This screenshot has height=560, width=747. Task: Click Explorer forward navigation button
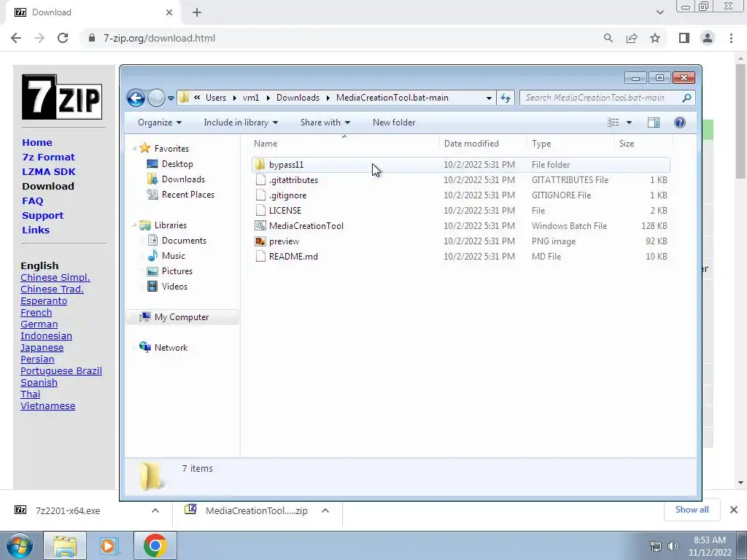[156, 98]
